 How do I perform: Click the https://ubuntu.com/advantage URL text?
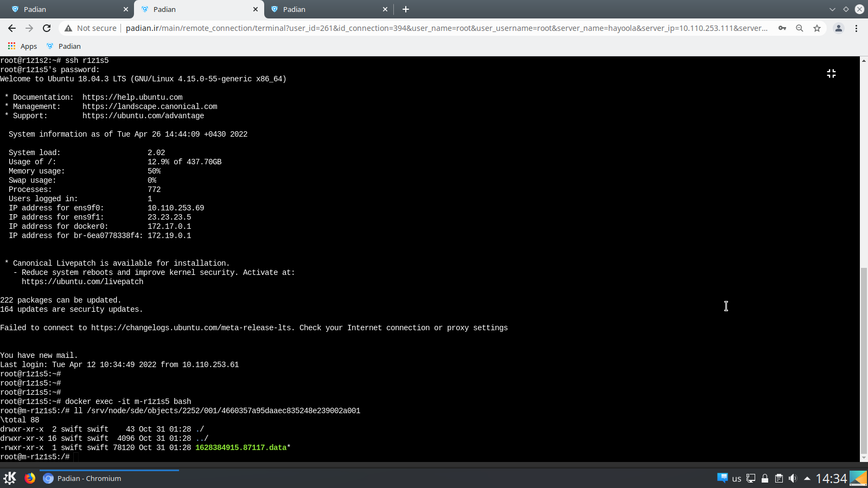[143, 116]
